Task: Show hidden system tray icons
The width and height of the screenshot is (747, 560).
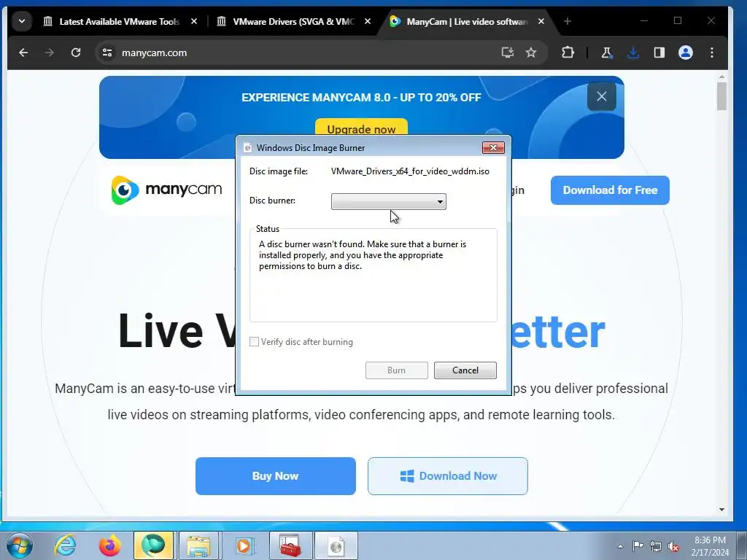Action: [620, 546]
